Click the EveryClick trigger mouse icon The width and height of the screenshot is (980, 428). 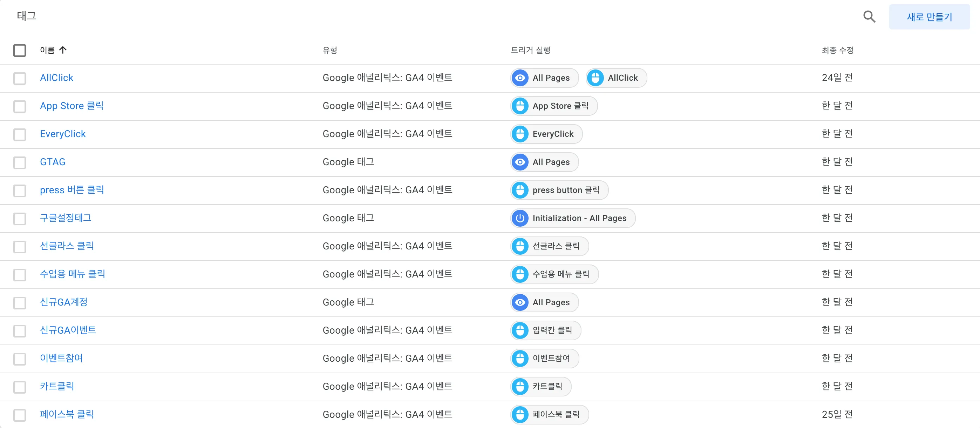520,134
